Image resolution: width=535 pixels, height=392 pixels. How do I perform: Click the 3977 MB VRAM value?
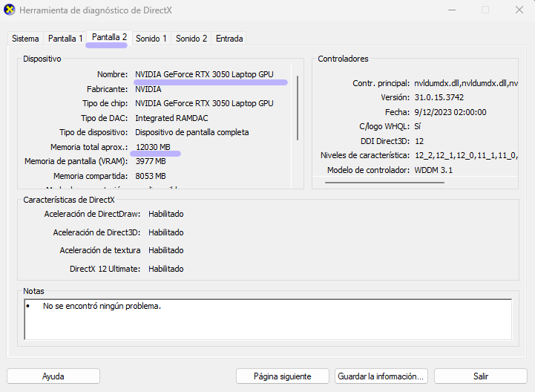pos(151,161)
